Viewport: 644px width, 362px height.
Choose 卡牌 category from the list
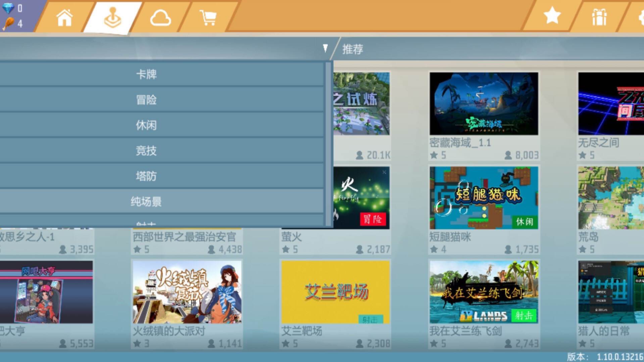tap(146, 74)
